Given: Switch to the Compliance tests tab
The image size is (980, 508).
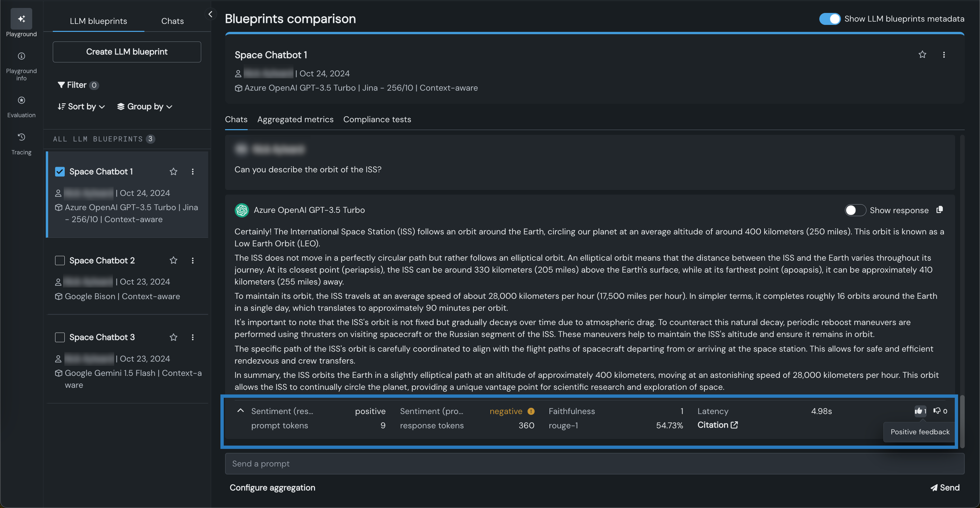Looking at the screenshot, I should [377, 120].
